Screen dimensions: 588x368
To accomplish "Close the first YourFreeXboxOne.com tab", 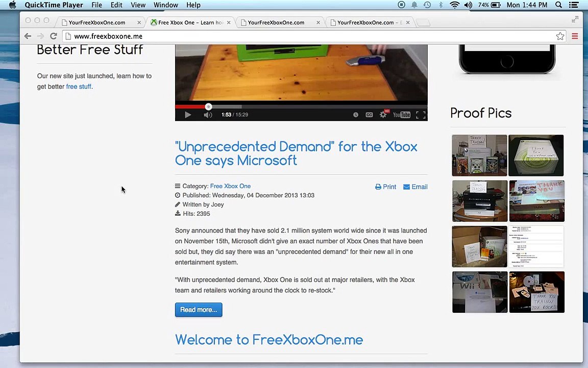I will click(x=139, y=22).
